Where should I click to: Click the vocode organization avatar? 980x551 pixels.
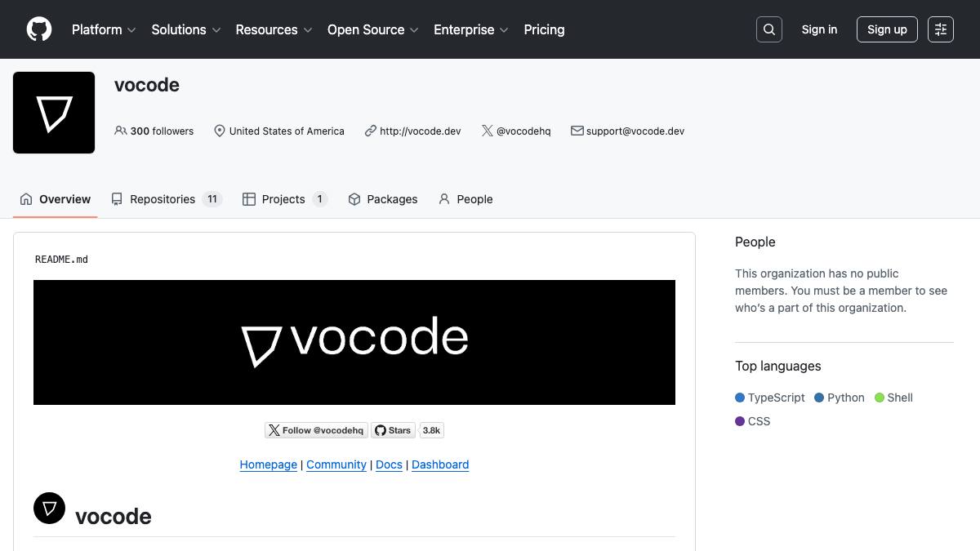pos(54,113)
